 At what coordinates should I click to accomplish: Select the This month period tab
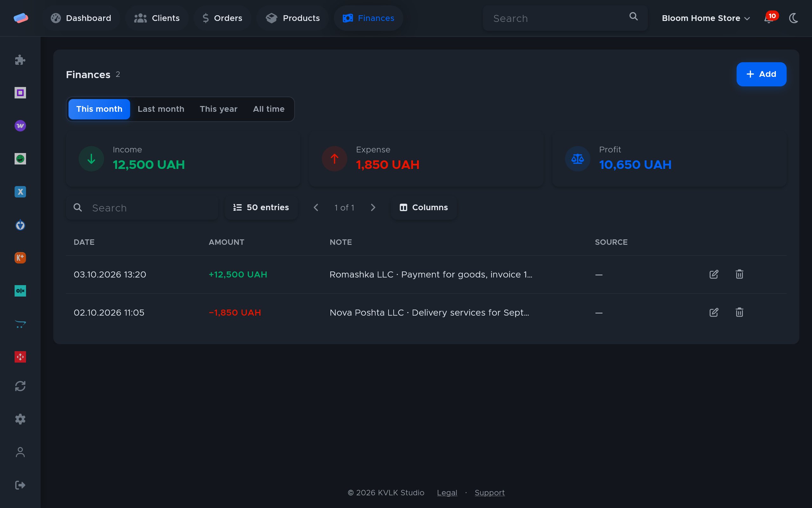pos(99,109)
